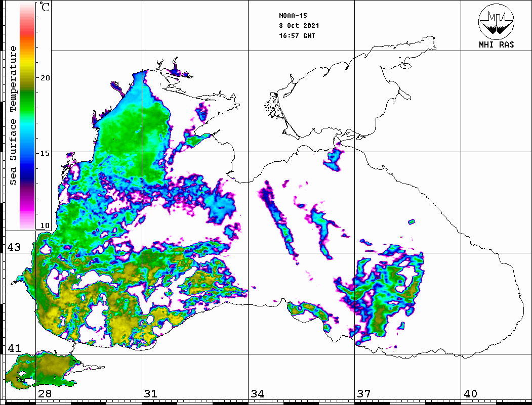This screenshot has width=532, height=405.
Task: Click the Sea Surface Temperature axis title
Action: pos(14,115)
